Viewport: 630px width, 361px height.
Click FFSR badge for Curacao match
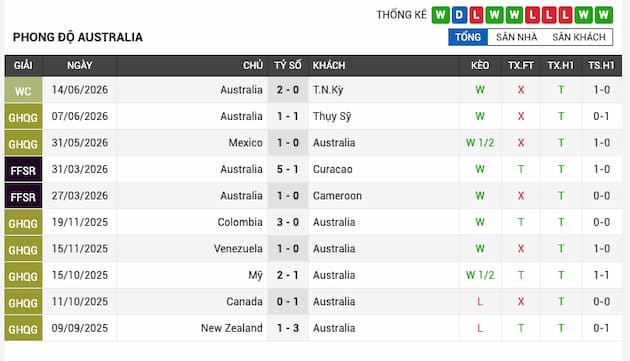[x=23, y=169]
